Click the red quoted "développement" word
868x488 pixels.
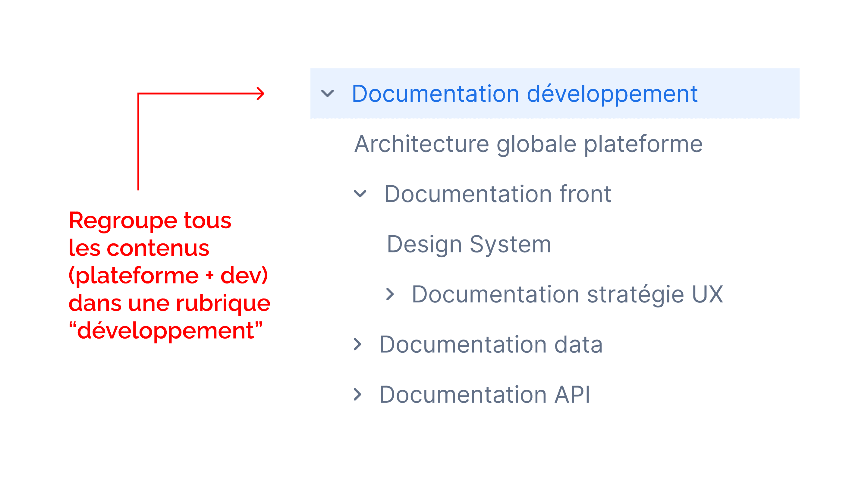tap(165, 330)
